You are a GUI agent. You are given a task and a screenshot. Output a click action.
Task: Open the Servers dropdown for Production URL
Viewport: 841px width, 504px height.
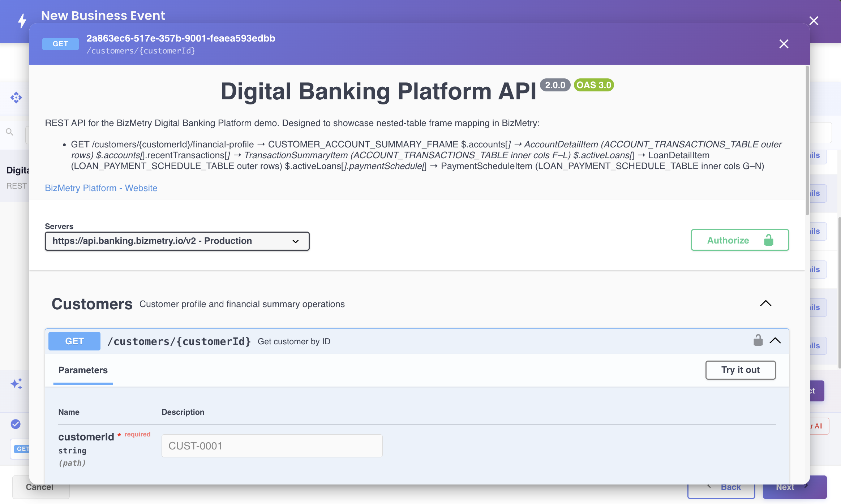177,241
